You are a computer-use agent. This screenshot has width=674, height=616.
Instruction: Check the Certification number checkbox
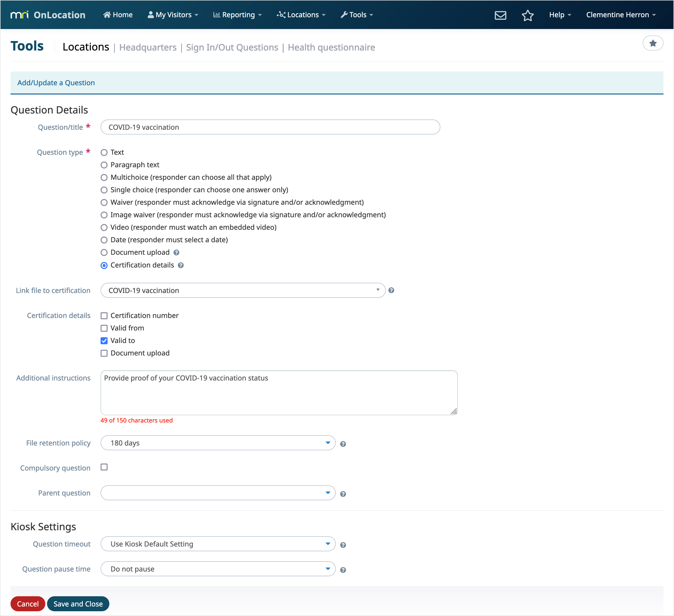(104, 316)
